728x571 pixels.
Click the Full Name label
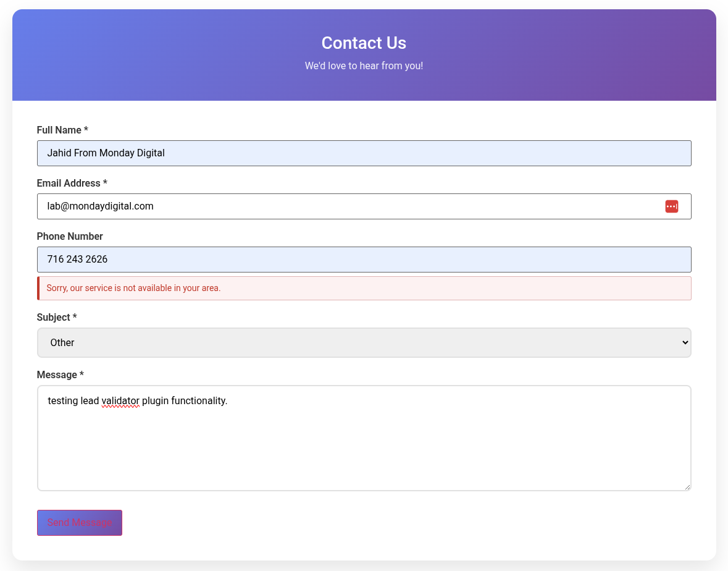click(62, 130)
